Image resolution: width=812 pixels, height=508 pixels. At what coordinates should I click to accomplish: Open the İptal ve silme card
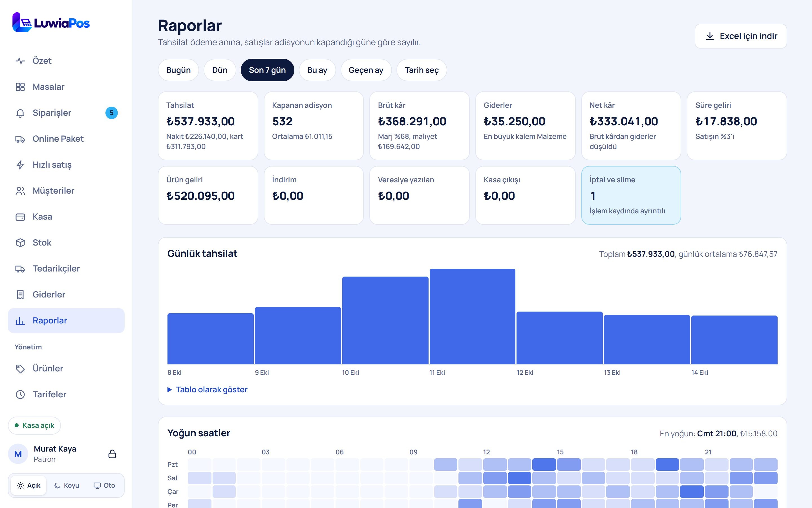631,195
